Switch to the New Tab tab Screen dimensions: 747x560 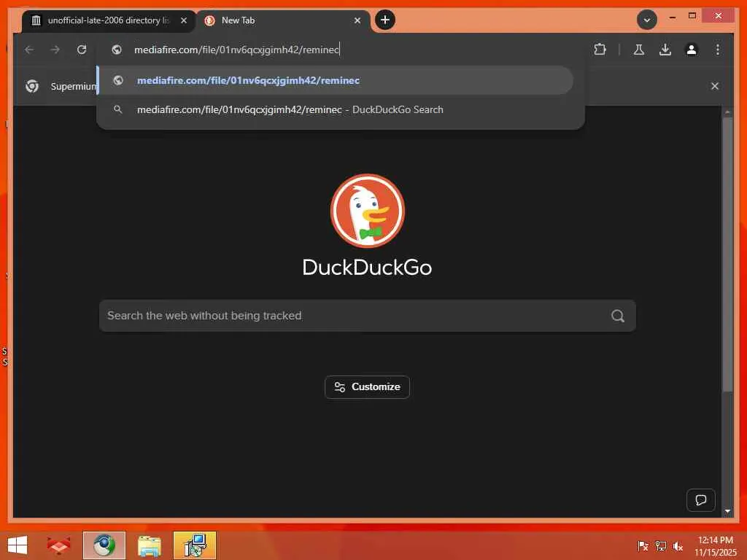282,20
